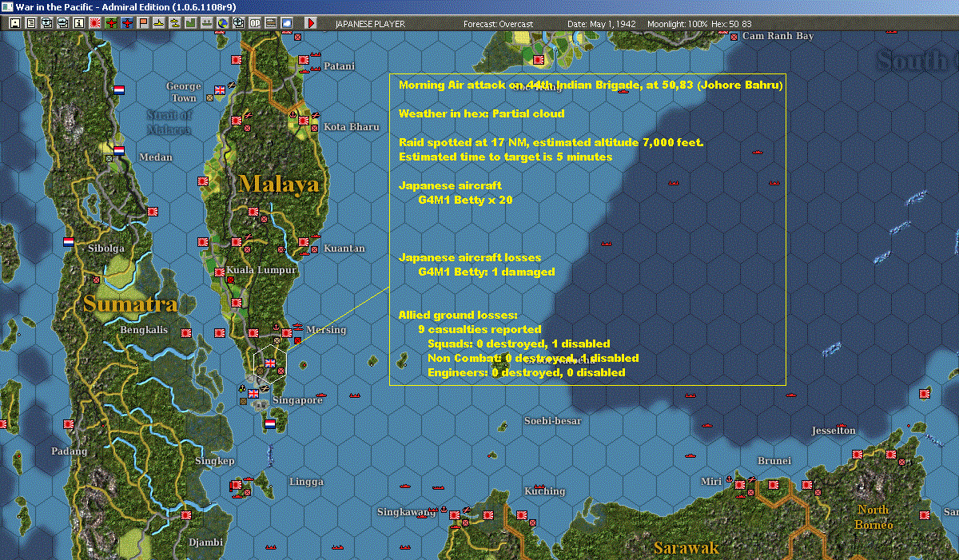Select the Dutch flag at Sibolga

tap(70, 241)
